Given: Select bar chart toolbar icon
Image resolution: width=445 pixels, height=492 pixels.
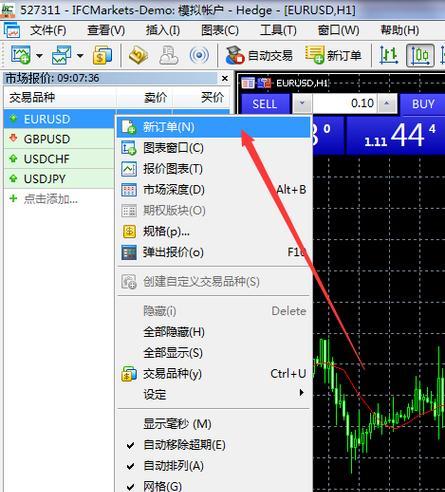Looking at the screenshot, I should [389, 55].
